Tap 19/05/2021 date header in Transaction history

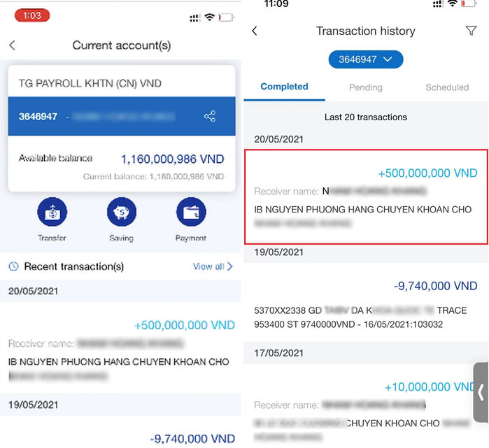point(278,252)
